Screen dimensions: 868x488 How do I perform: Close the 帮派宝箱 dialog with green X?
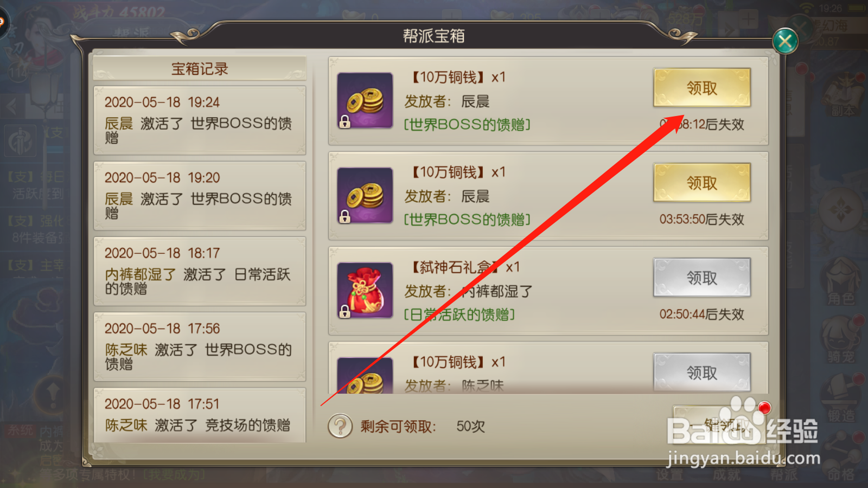click(x=785, y=41)
